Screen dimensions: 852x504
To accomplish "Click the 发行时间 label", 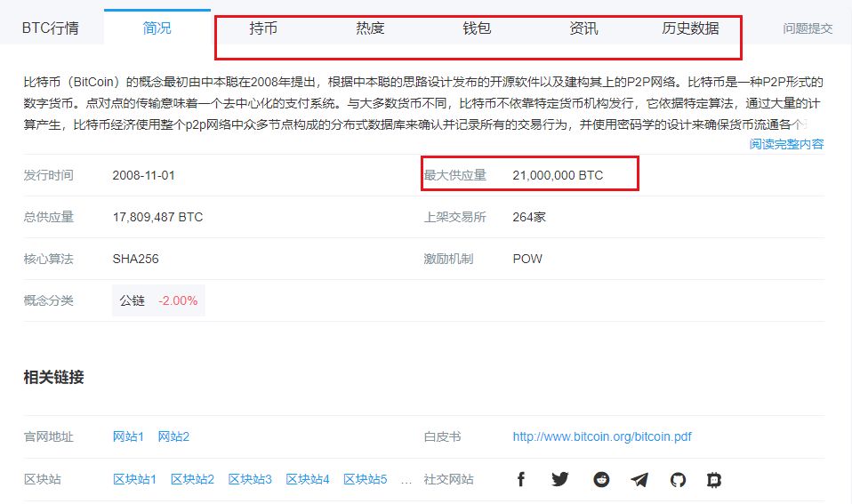I will [48, 175].
